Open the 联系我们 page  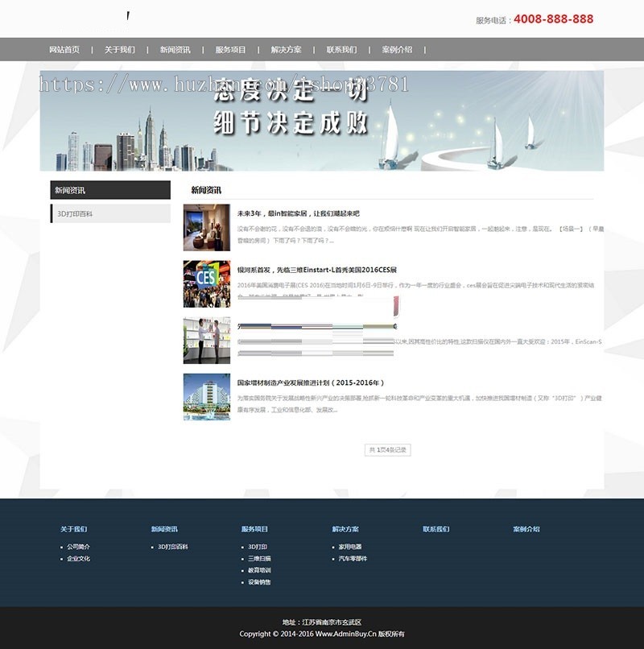click(x=341, y=48)
